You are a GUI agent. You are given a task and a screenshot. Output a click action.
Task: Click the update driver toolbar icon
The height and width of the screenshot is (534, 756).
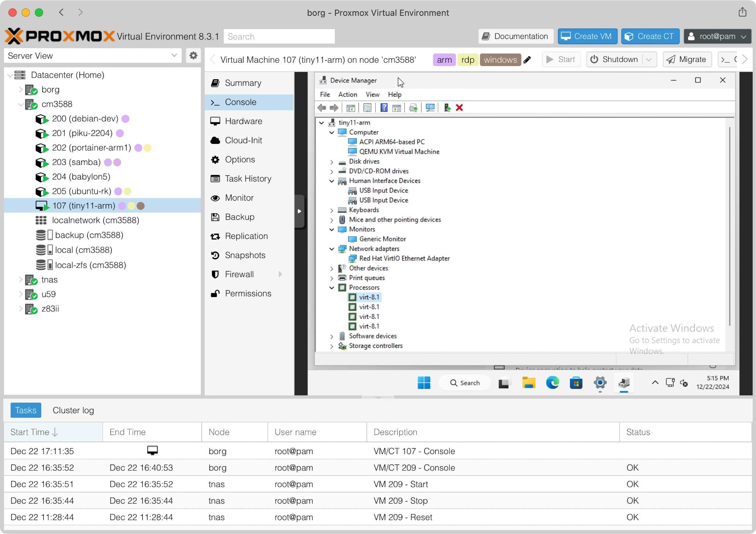pyautogui.click(x=447, y=108)
